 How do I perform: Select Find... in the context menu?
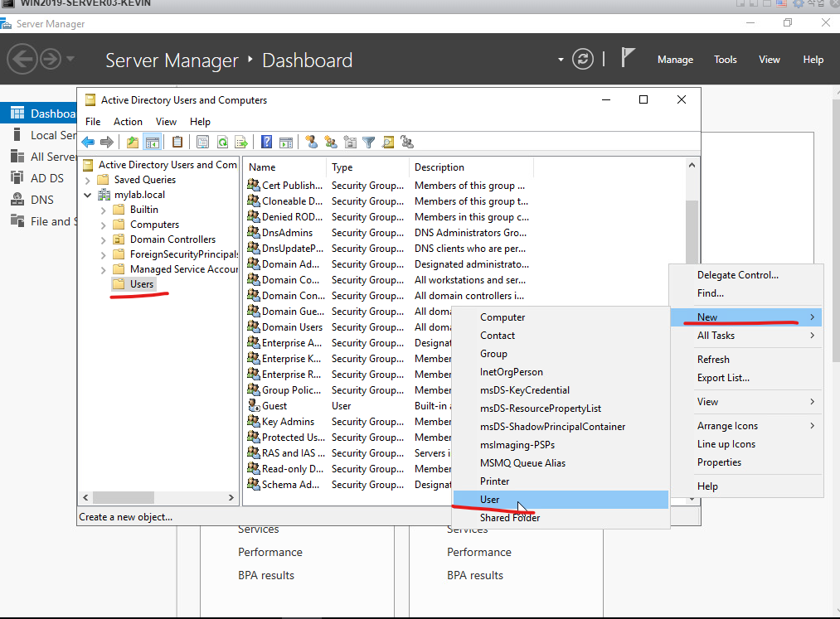click(x=746, y=293)
